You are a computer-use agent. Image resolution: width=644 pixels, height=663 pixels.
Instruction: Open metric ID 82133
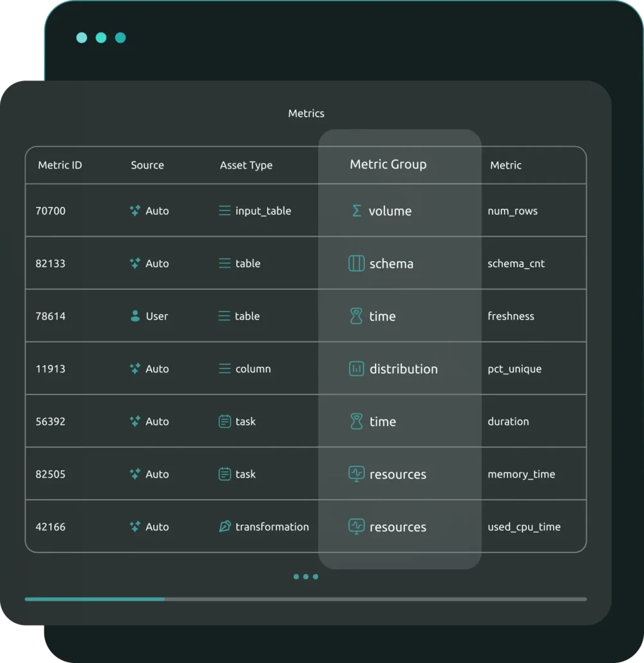point(50,263)
